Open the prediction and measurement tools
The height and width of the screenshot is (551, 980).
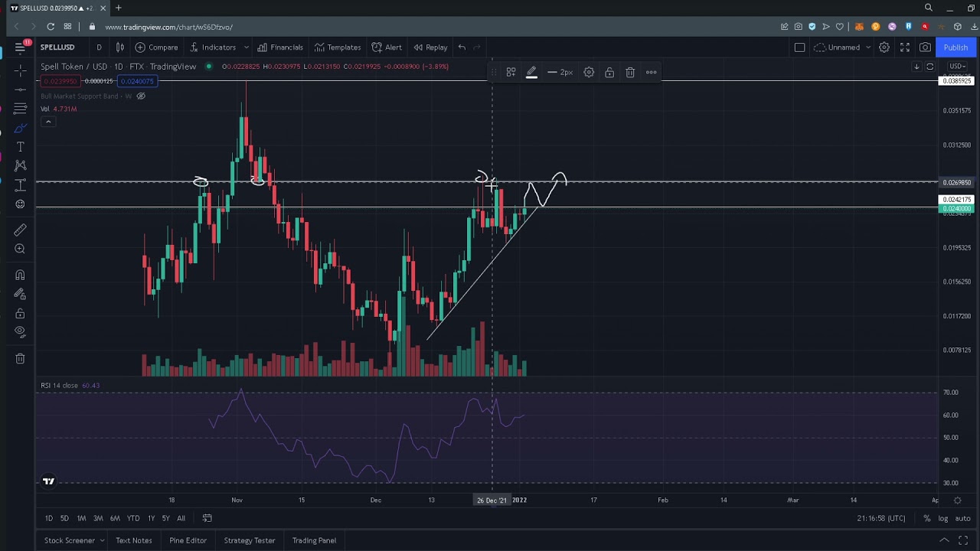[x=20, y=185]
